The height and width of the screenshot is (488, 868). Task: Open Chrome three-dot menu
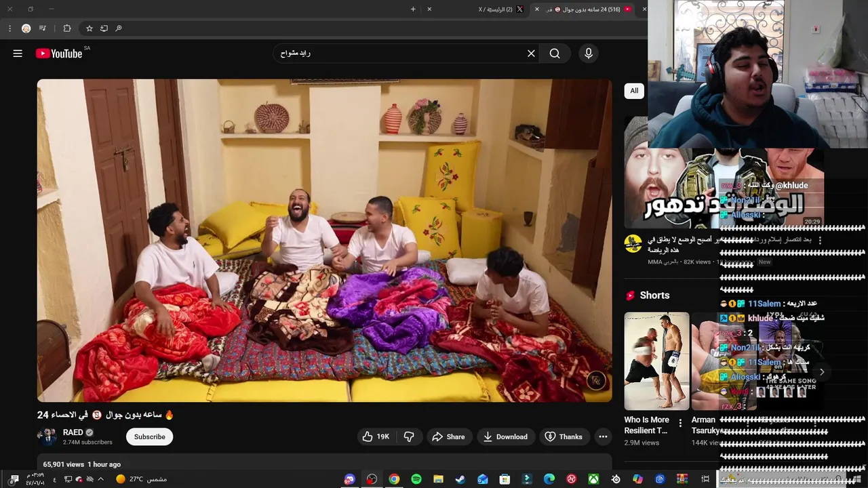tap(9, 28)
